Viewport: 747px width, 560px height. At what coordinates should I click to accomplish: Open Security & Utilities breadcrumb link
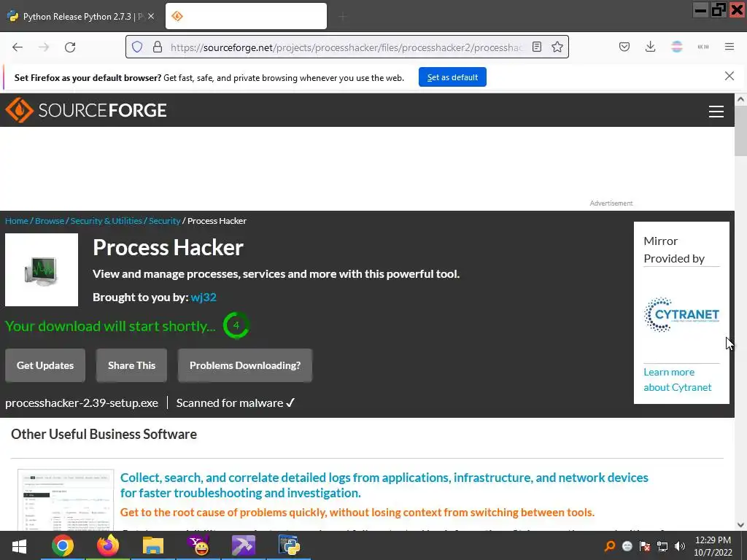coord(107,221)
